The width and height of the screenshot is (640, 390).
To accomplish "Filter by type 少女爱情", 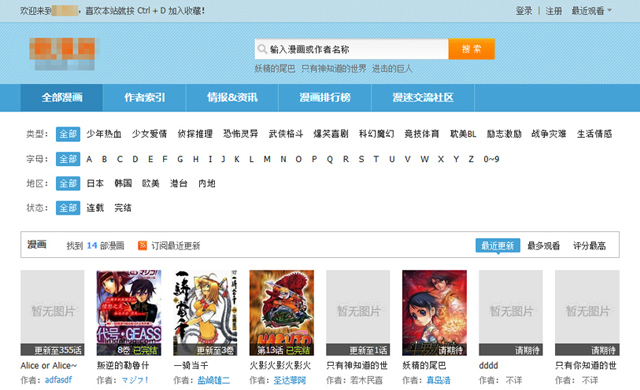I will 149,134.
